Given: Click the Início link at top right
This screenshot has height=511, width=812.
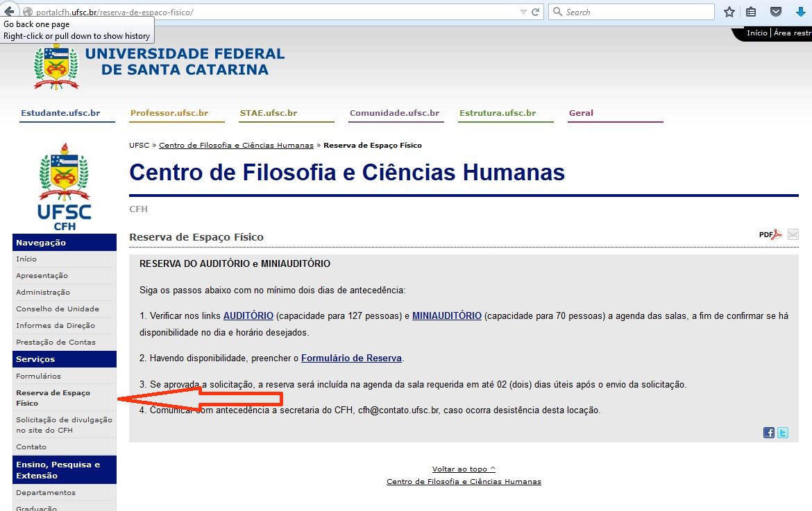Looking at the screenshot, I should point(756,33).
